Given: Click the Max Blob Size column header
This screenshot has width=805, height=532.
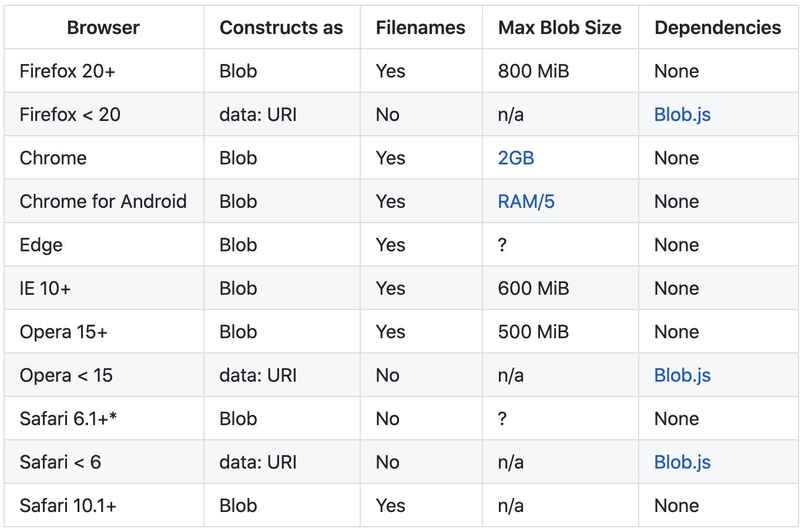Looking at the screenshot, I should pyautogui.click(x=559, y=28).
